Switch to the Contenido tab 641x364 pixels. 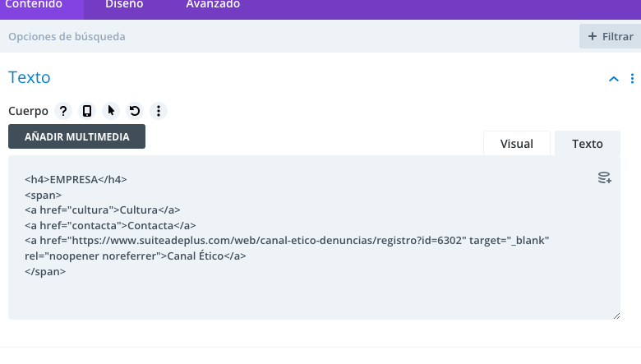tap(35, 5)
